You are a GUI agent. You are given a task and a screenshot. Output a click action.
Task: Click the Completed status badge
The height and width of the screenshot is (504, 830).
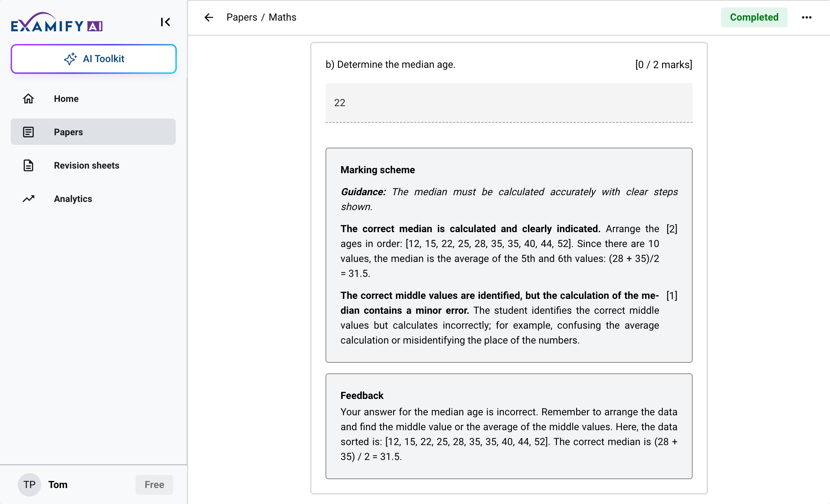click(754, 17)
